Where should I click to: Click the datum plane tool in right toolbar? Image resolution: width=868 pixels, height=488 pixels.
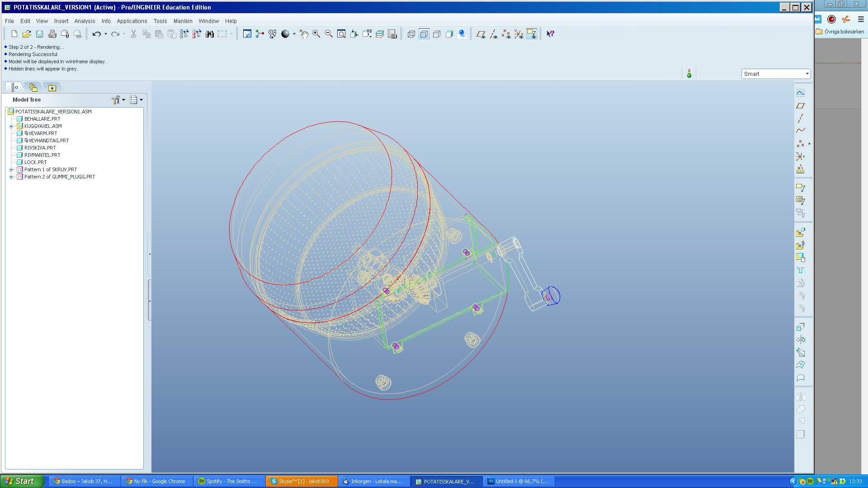pyautogui.click(x=801, y=106)
